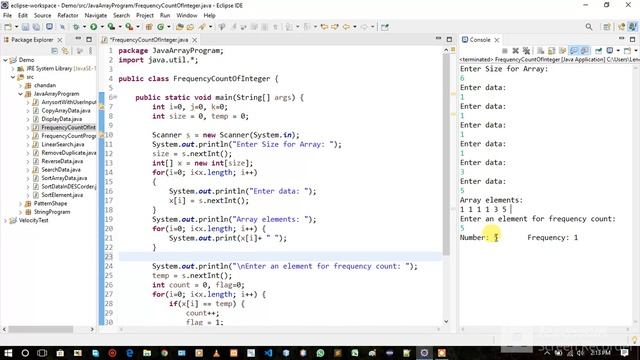The image size is (640, 360).
Task: Click the Open Type folder icon in the toolbar
Action: click(x=180, y=27)
